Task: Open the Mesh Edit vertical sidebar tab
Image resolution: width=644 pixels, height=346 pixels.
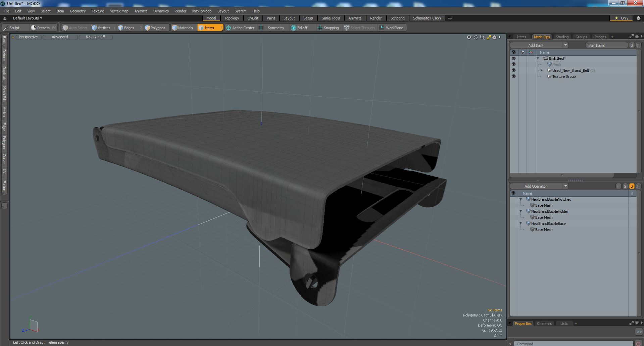Action: [4, 94]
